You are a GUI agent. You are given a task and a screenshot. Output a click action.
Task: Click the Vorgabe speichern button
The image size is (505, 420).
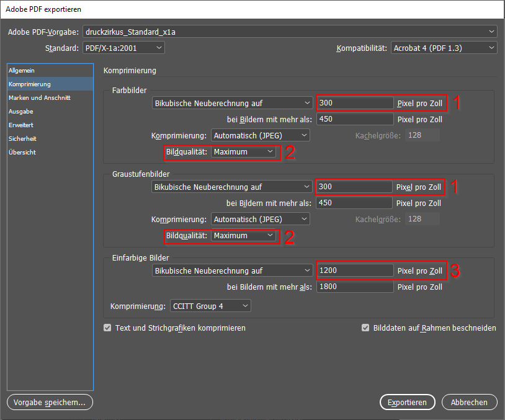[x=50, y=403]
